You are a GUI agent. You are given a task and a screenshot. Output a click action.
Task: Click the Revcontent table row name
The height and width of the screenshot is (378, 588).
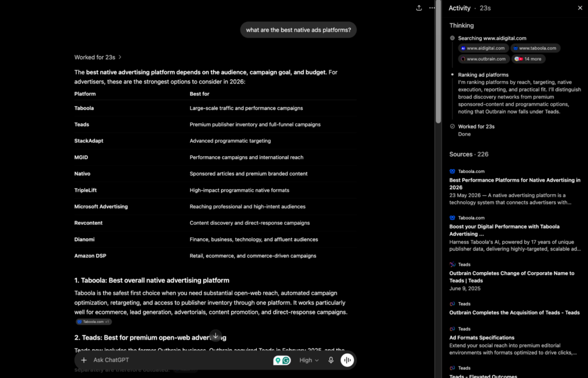pyautogui.click(x=88, y=223)
